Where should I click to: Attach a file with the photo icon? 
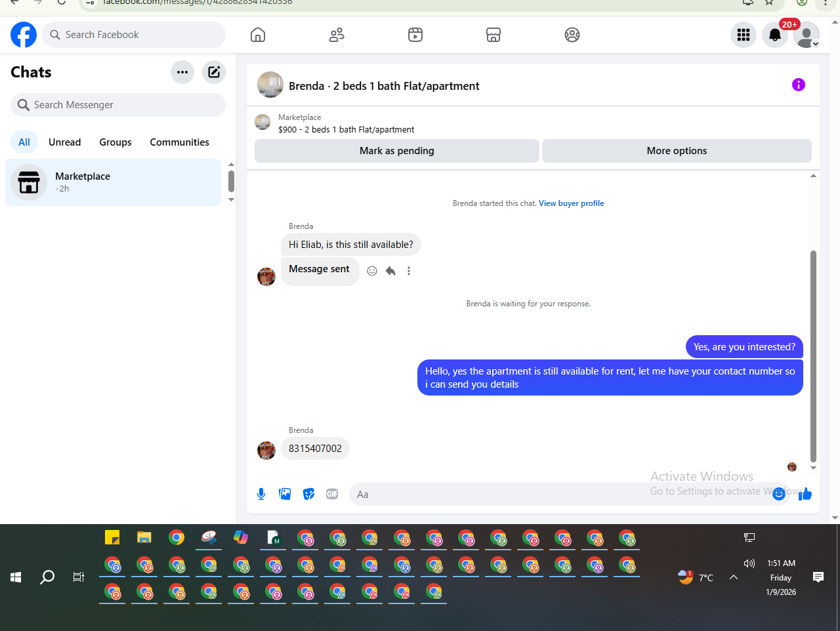click(285, 494)
